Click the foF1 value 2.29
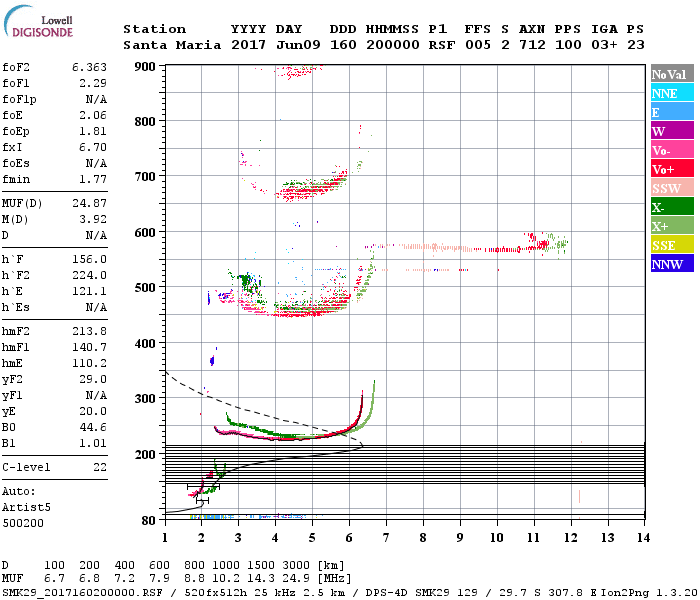Viewport: 700px width, 600px height. (x=93, y=83)
